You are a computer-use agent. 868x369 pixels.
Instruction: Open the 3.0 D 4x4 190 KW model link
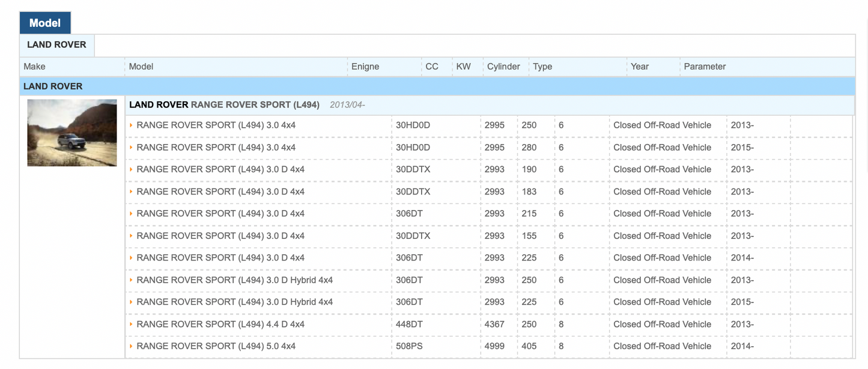[x=220, y=170]
